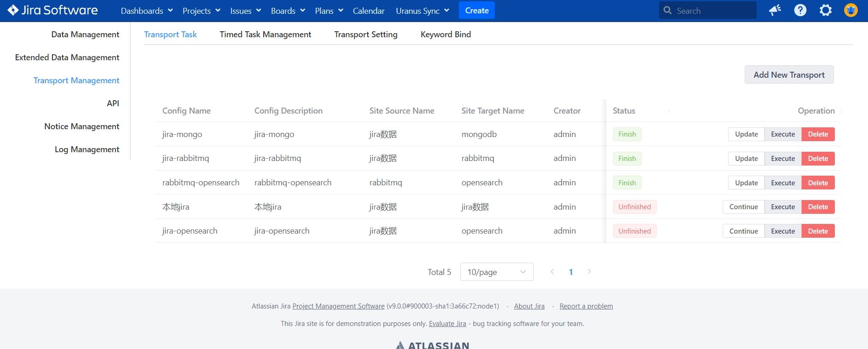868x349 pixels.
Task: Click Add New Transport button
Action: click(x=789, y=74)
